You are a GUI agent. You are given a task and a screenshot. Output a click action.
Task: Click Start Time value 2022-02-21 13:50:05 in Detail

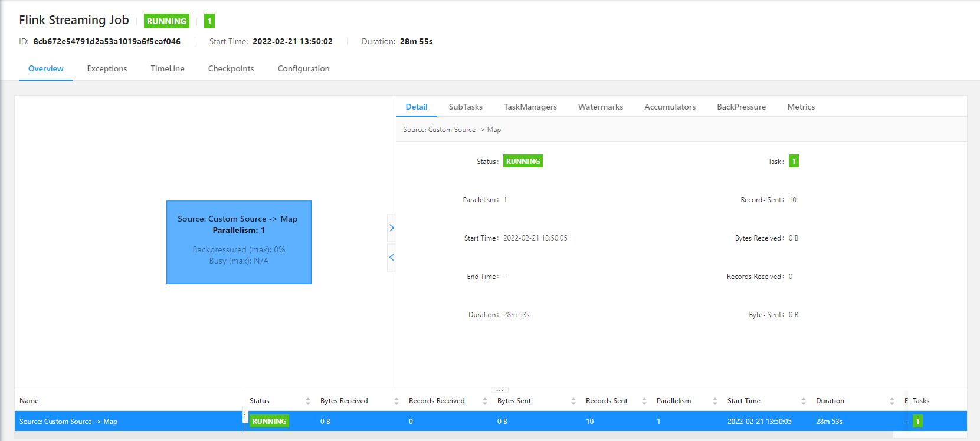coord(535,238)
